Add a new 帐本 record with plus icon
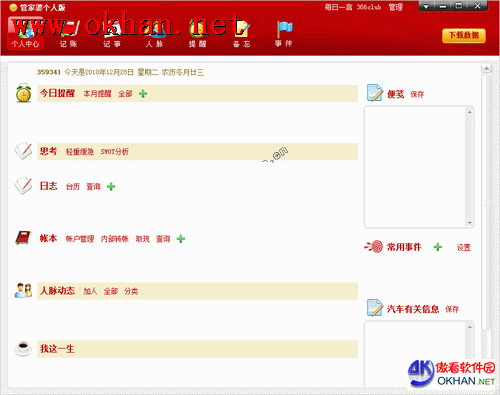Image resolution: width=500 pixels, height=395 pixels. click(x=181, y=239)
